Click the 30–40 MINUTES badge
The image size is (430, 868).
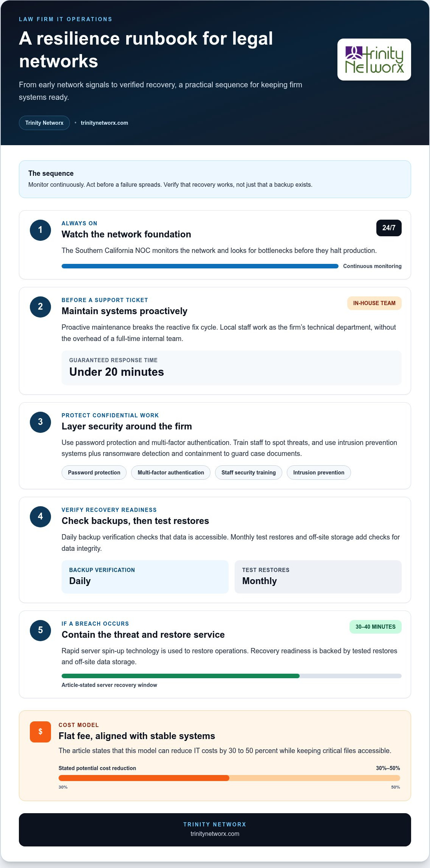(x=375, y=627)
